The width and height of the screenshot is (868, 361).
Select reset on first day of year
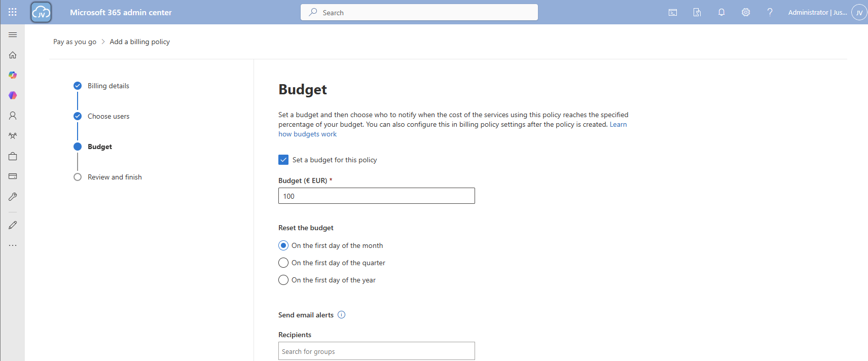click(x=283, y=280)
